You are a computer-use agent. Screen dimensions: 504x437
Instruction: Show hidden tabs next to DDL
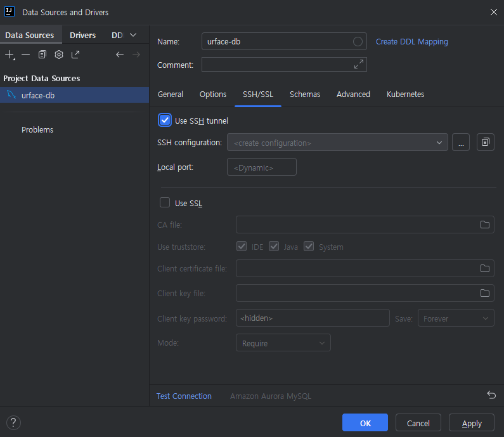coord(132,35)
